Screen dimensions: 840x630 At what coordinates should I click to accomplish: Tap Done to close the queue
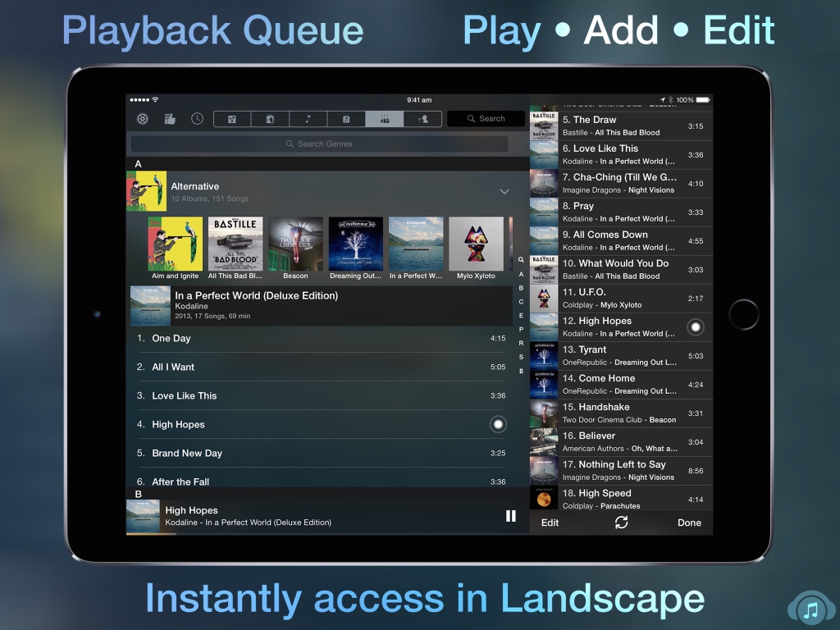pos(689,523)
